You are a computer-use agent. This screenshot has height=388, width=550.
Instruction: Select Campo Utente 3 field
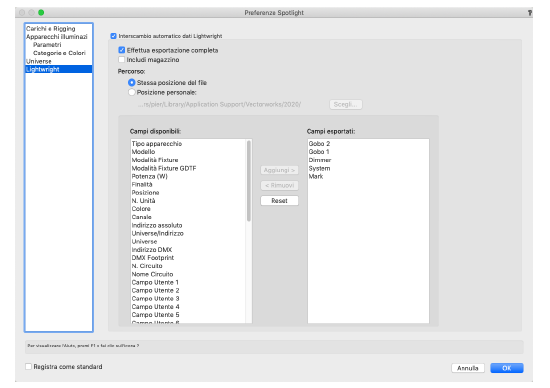tap(188, 299)
